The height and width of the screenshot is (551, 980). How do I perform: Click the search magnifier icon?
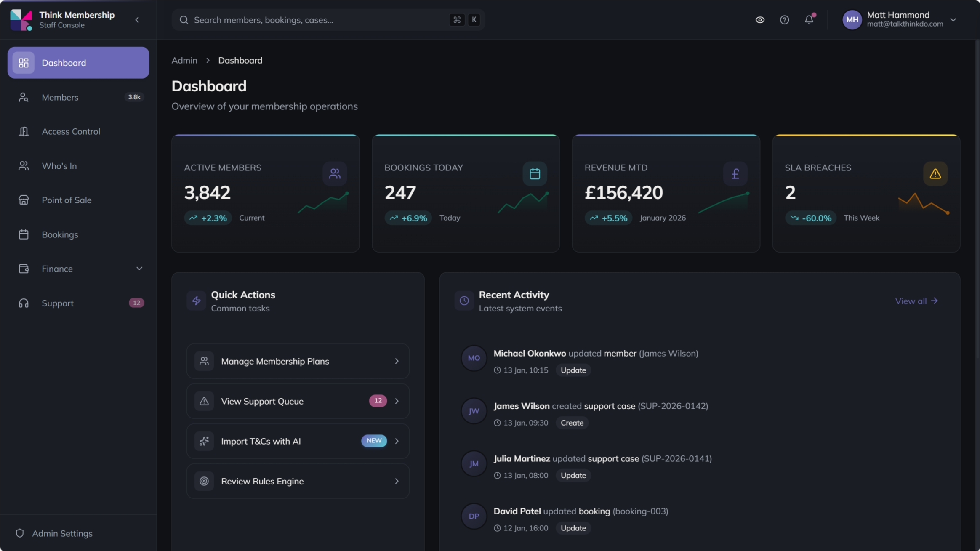(x=184, y=20)
